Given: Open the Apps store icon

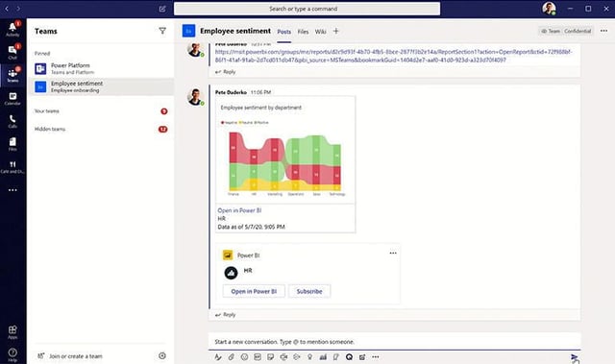Looking at the screenshot, I should tap(12, 331).
